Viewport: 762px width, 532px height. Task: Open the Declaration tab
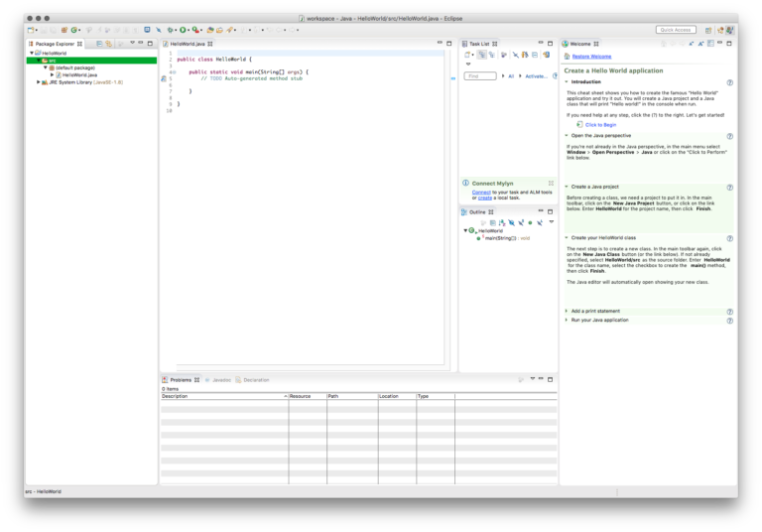255,379
